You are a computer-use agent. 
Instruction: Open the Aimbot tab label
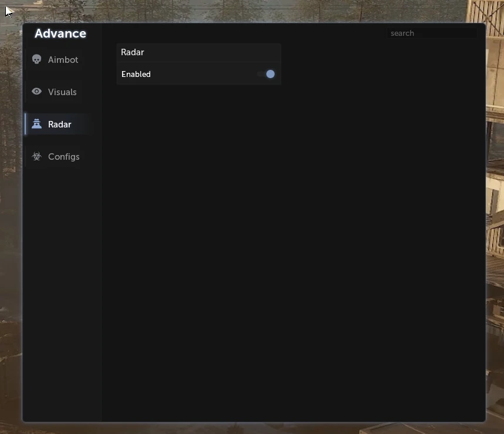(x=63, y=60)
